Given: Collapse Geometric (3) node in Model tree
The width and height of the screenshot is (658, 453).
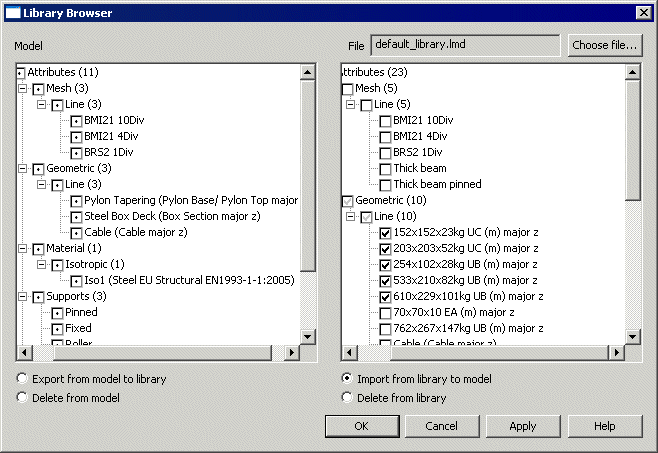Looking at the screenshot, I should (22, 169).
